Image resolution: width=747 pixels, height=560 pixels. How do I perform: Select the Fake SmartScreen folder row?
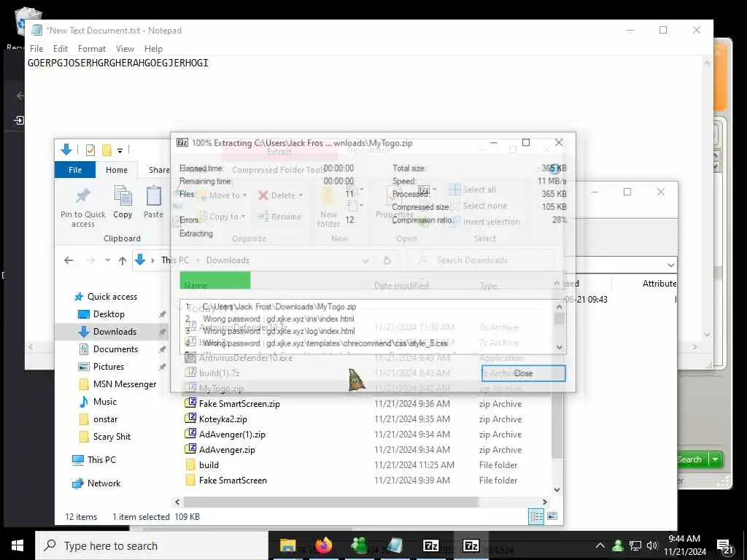point(366,481)
